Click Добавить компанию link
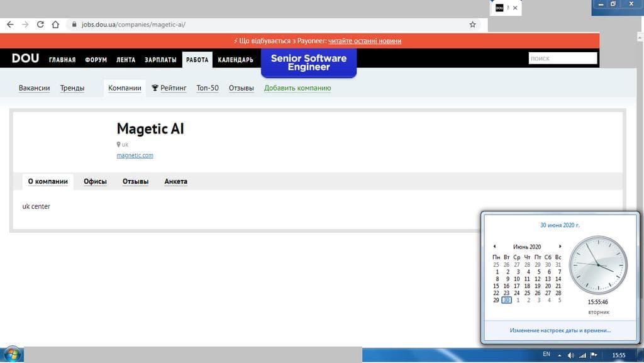This screenshot has height=363, width=644. click(x=297, y=88)
